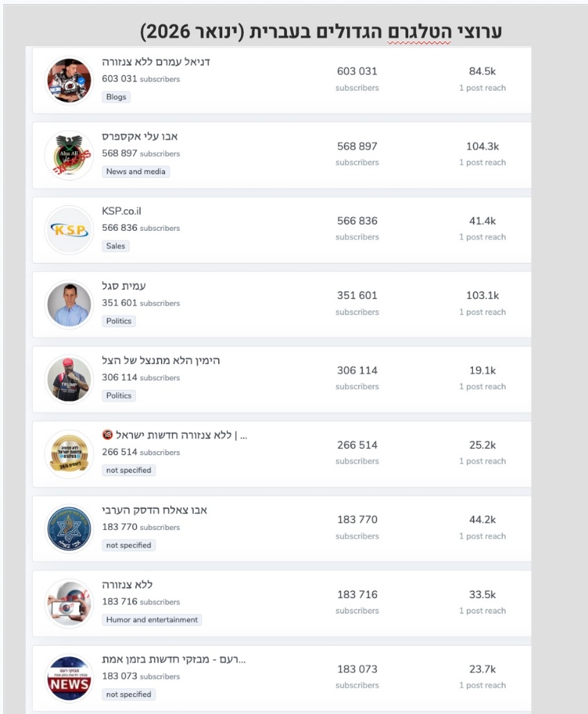
Task: Select the camera-phone ללא צנזורה avatar
Action: pos(69,603)
